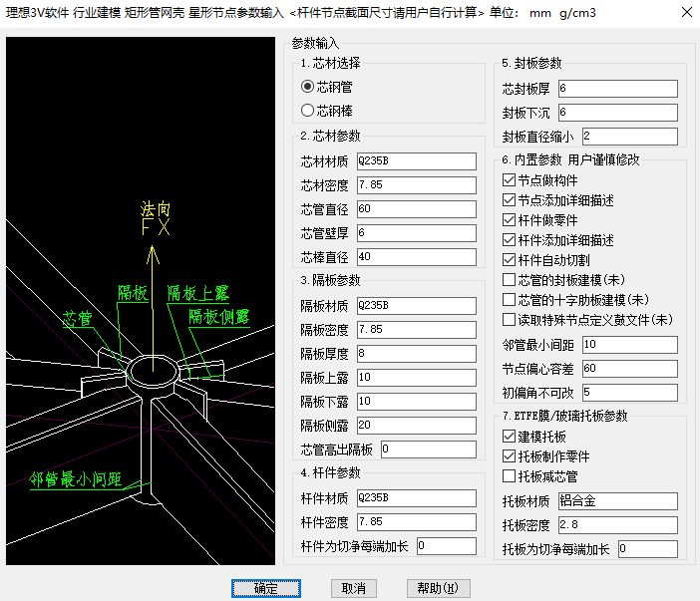Click the 隔板下露 input field
This screenshot has height=601, width=700.
[417, 402]
